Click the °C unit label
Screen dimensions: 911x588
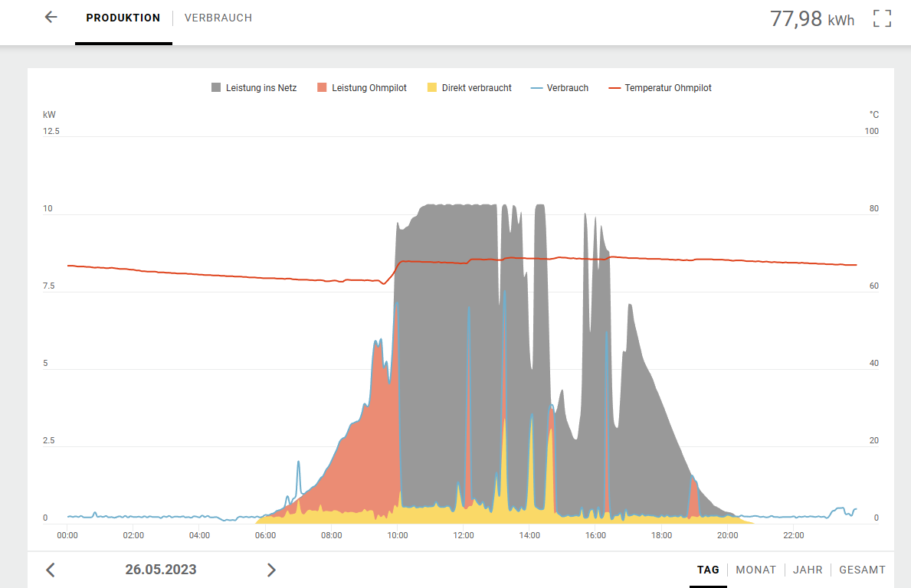[x=873, y=115]
